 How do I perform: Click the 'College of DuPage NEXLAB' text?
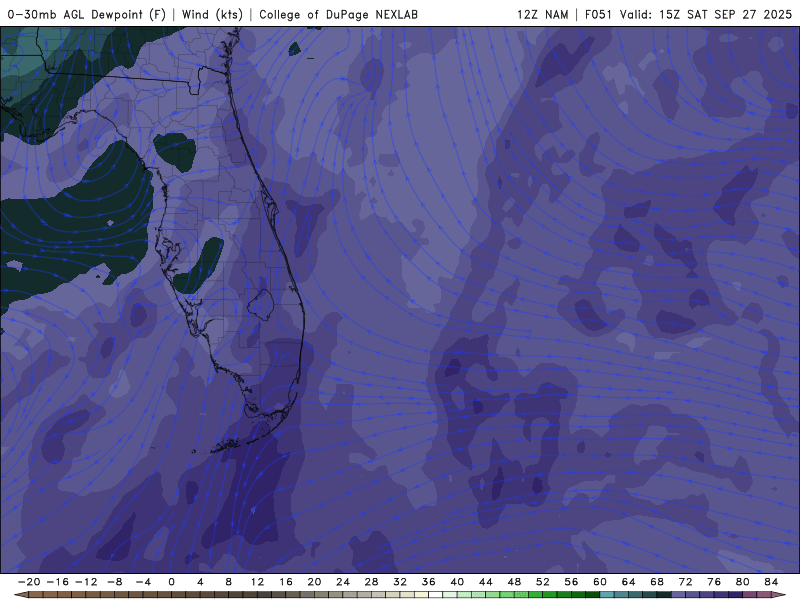pos(338,14)
